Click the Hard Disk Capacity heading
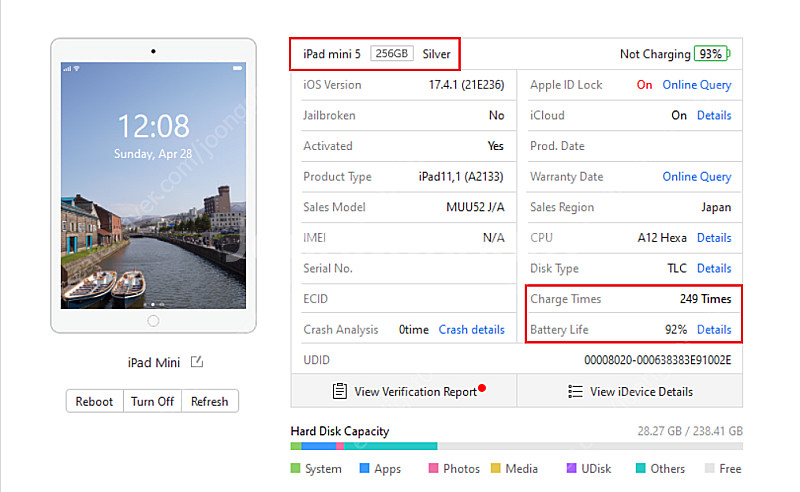 click(x=340, y=431)
